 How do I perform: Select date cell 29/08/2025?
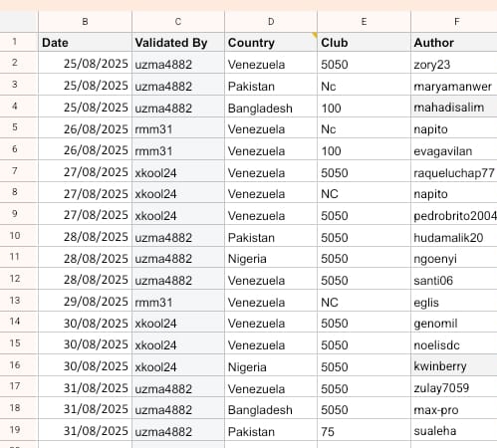85,301
